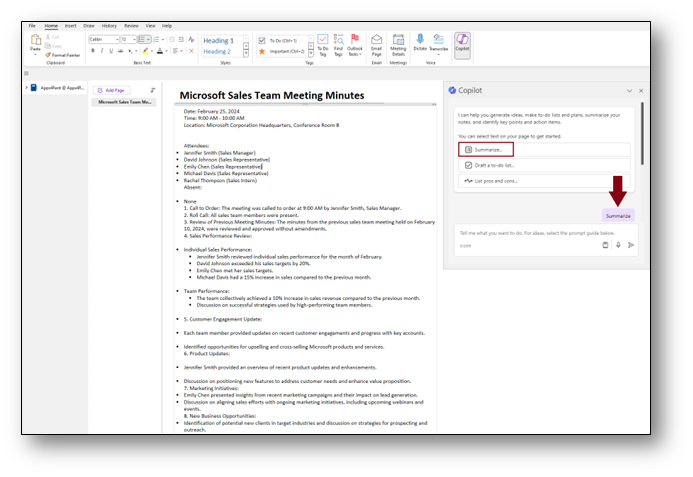Activate the Format Painter tool
693x477 pixels.
point(63,55)
